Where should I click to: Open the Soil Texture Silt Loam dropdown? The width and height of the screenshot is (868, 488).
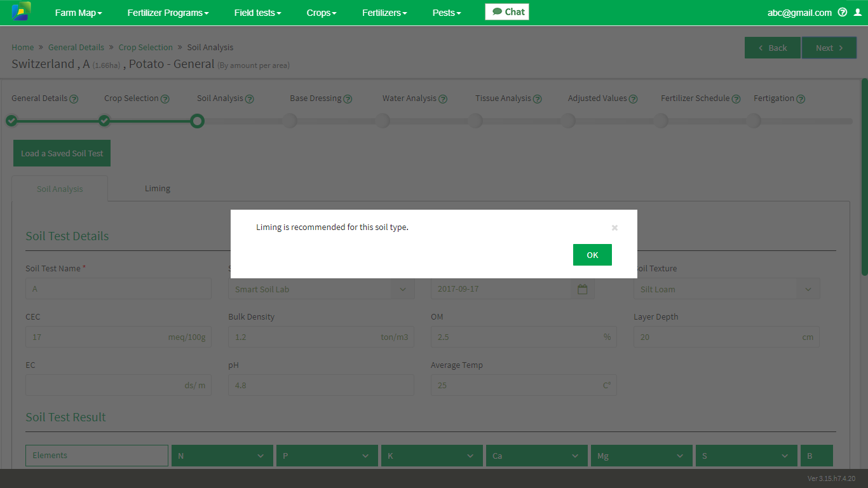click(726, 289)
